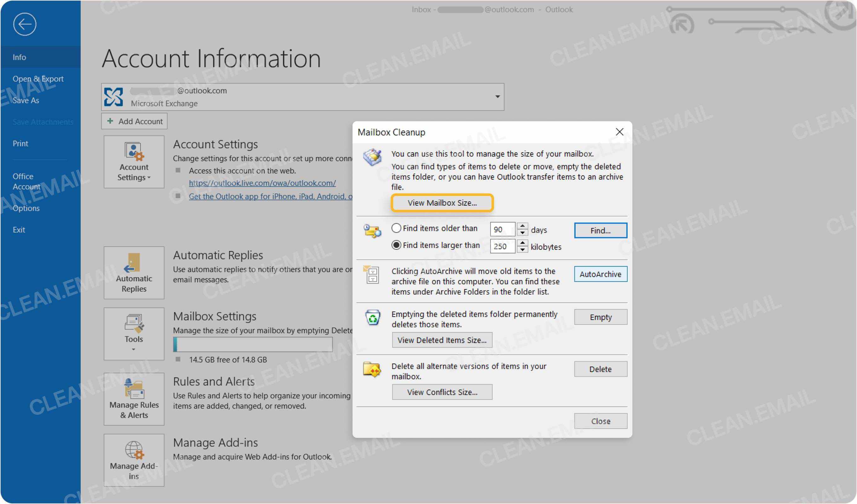Open the outlook.live.com web access link
857x504 pixels.
point(262,183)
